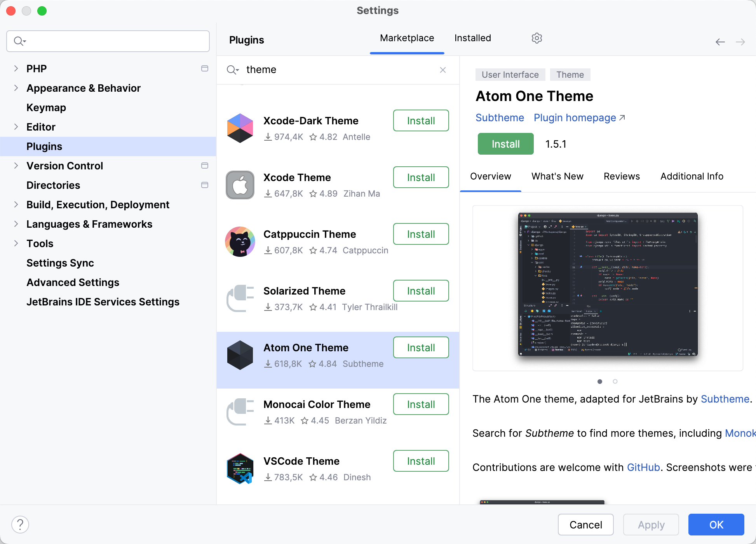
Task: Click the back navigation arrow
Action: pyautogui.click(x=720, y=42)
